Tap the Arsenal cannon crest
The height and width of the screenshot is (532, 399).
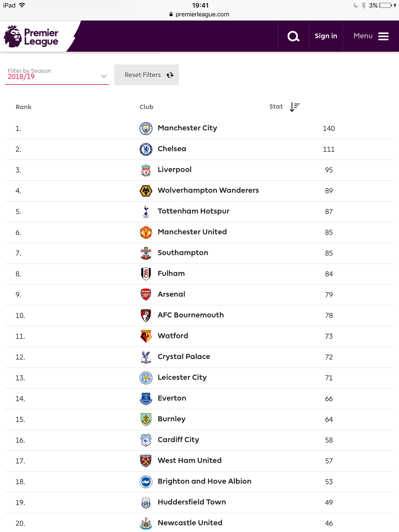pos(146,295)
